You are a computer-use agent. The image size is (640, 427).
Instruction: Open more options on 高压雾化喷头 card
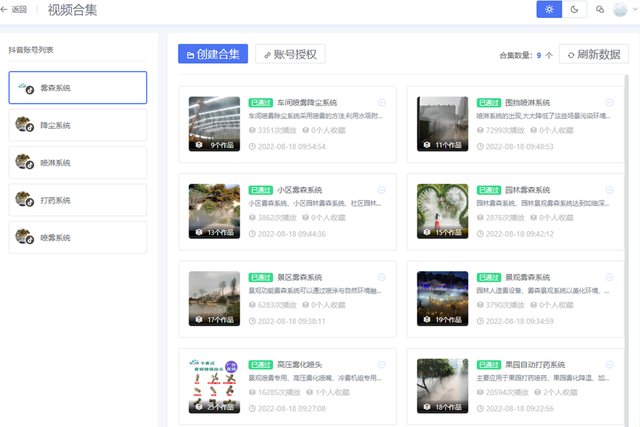pyautogui.click(x=382, y=365)
